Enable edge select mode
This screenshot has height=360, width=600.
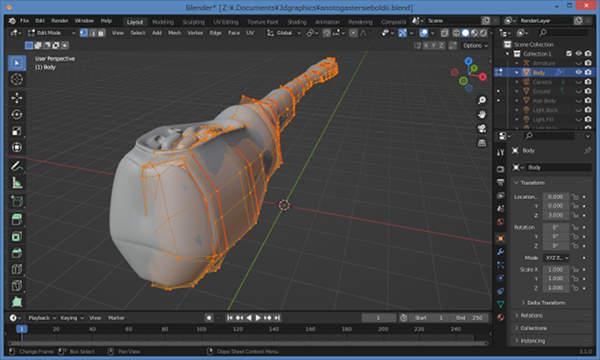pos(93,33)
